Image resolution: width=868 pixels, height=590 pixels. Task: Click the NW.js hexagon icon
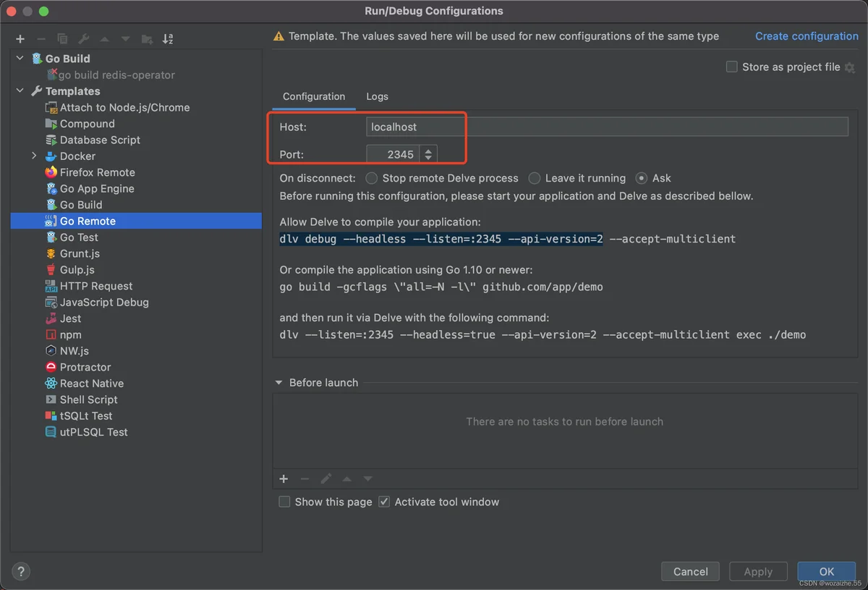(x=51, y=350)
